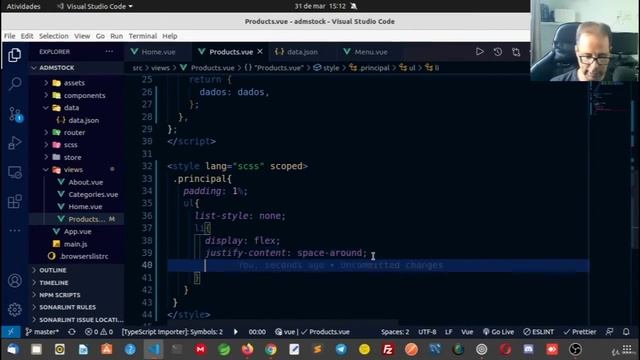The width and height of the screenshot is (640, 360).
Task: Switch to the data.json tab
Action: click(302, 52)
